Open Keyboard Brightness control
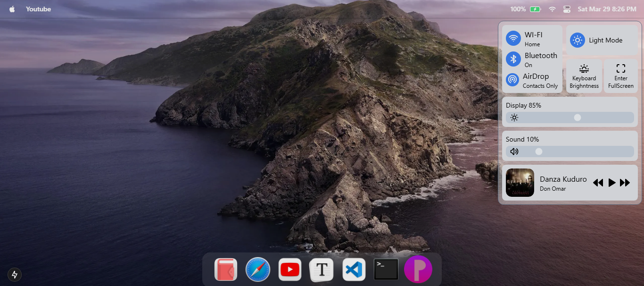 584,76
